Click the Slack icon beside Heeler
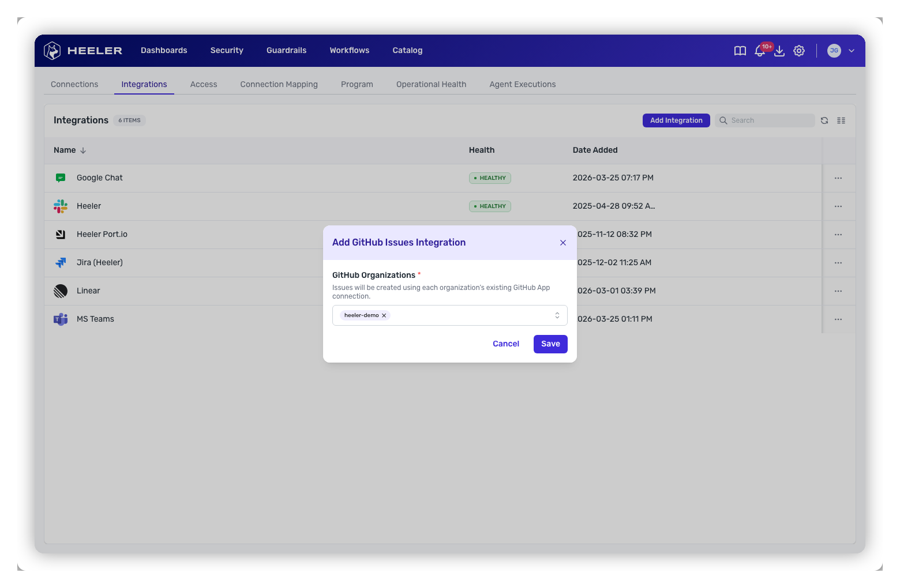 tap(61, 206)
